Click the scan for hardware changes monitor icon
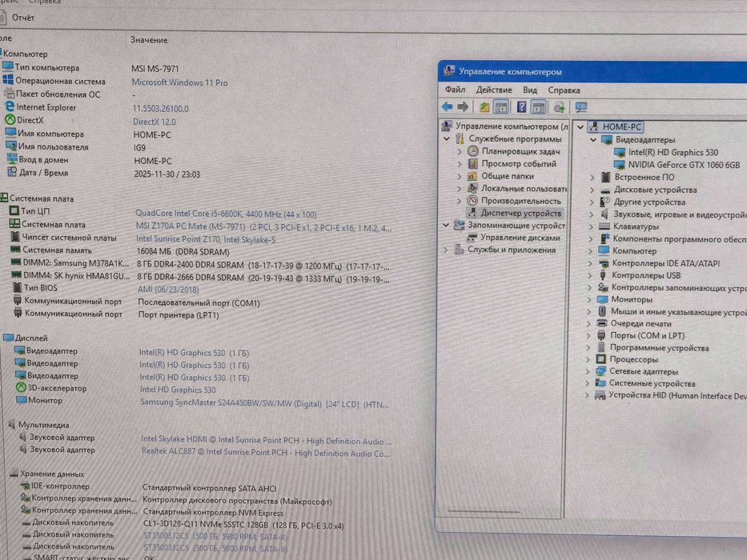Screen dimensions: 747x560 [580, 107]
